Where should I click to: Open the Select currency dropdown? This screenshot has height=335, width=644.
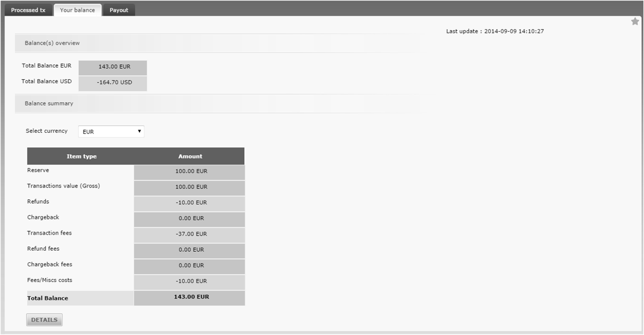click(111, 132)
